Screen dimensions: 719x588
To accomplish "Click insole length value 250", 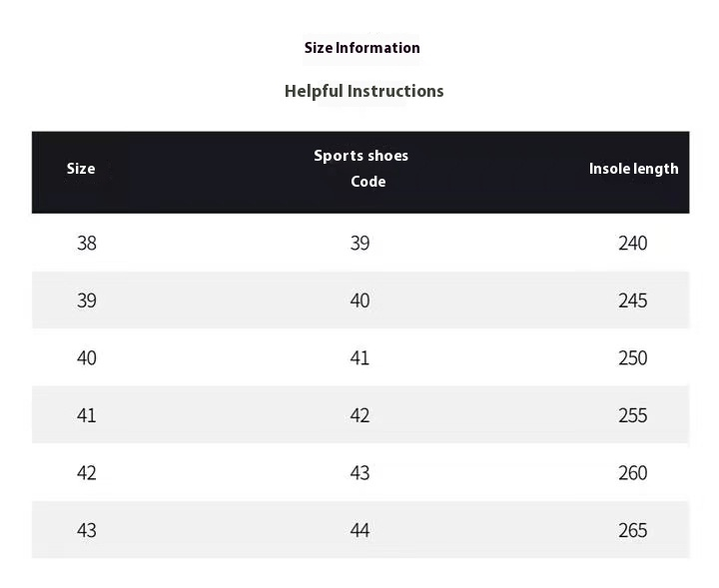I will [633, 358].
